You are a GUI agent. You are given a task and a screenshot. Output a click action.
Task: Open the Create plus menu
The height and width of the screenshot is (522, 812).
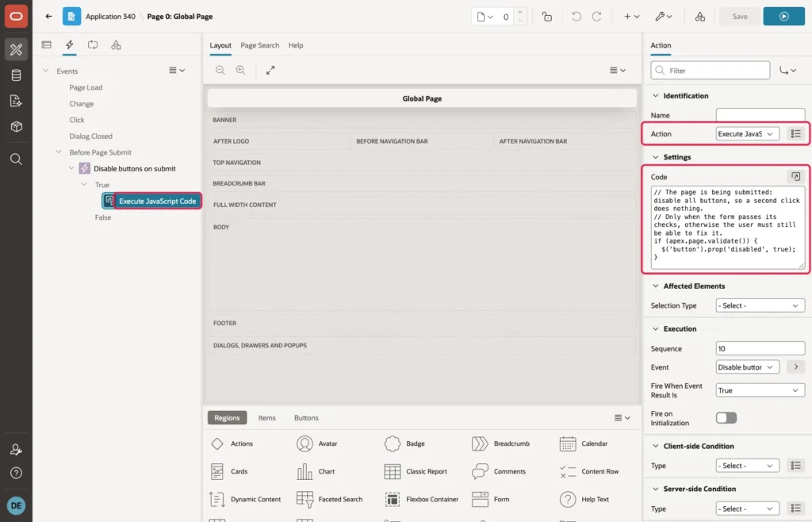(631, 17)
